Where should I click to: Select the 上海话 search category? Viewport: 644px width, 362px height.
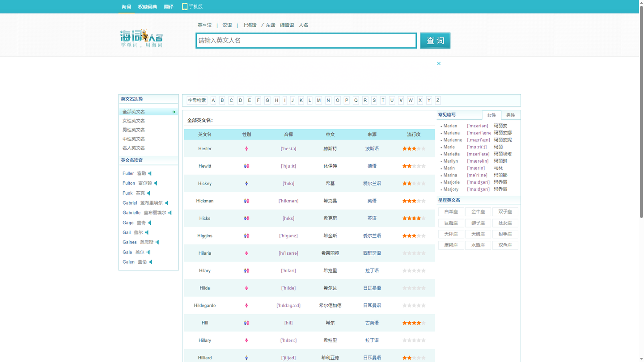click(250, 25)
